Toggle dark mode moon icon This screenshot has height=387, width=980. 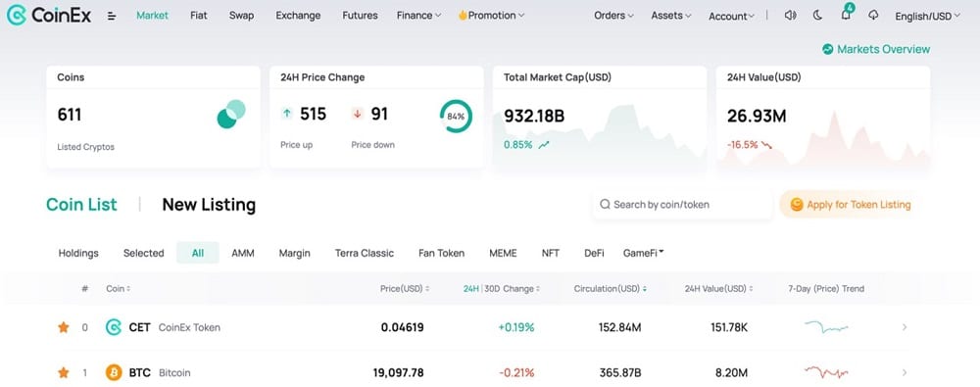817,16
